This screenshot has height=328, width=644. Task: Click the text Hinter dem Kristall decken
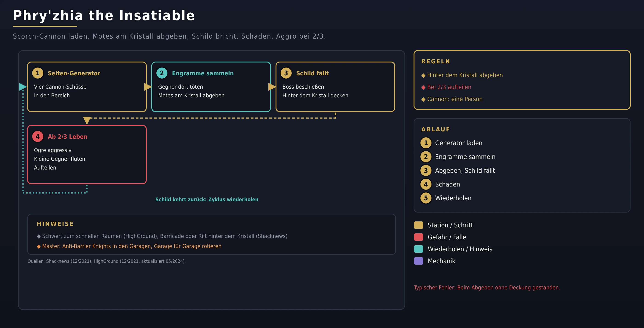pos(315,95)
